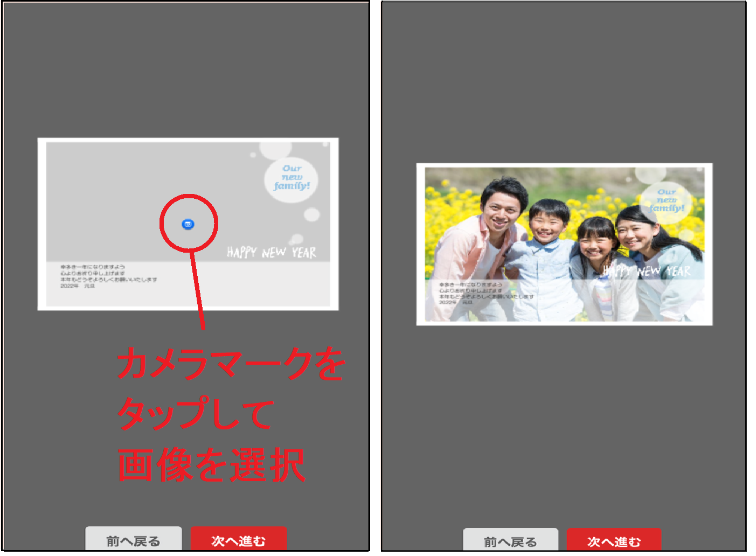This screenshot has width=756, height=556.
Task: Click the red 画像を選択 annotation text
Action: (211, 465)
